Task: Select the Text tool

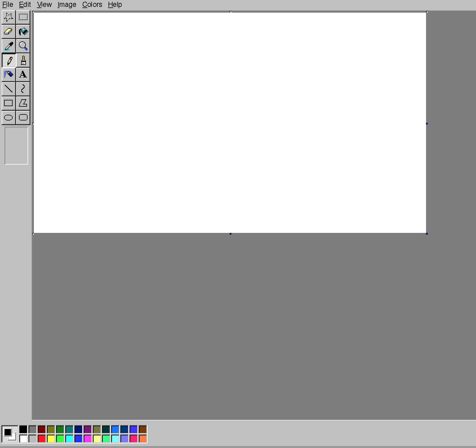Action: coord(23,75)
